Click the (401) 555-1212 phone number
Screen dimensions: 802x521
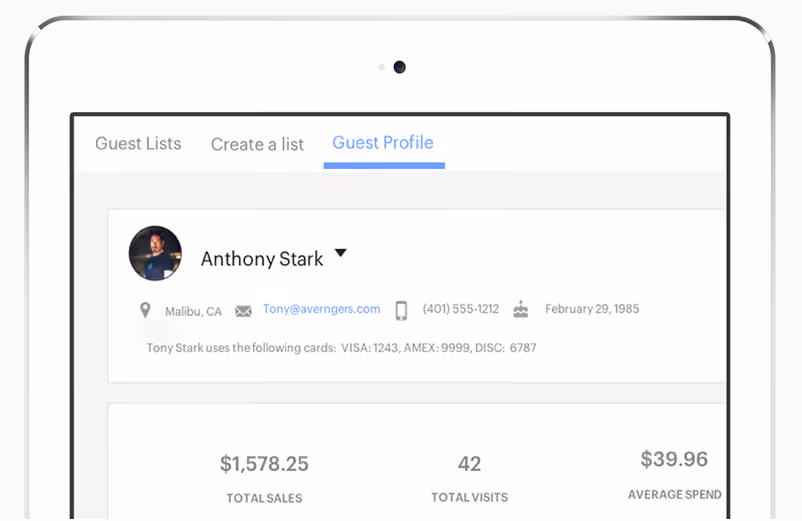point(461,309)
